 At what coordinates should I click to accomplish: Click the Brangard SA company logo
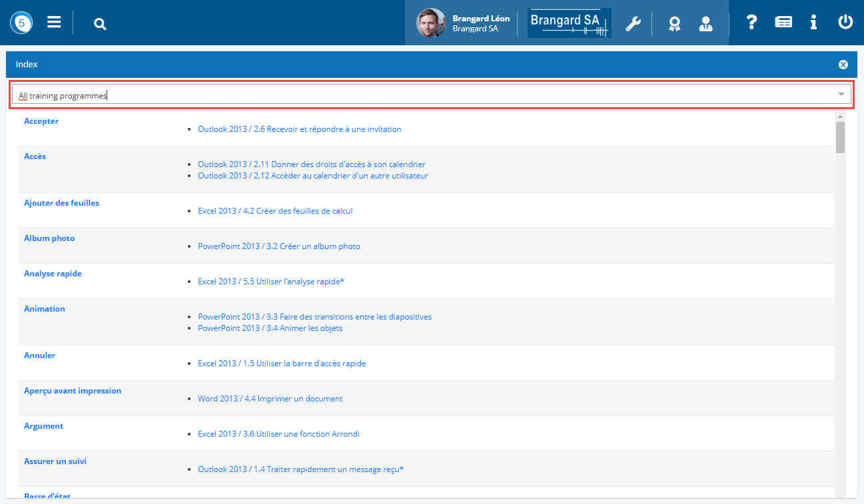coord(569,23)
